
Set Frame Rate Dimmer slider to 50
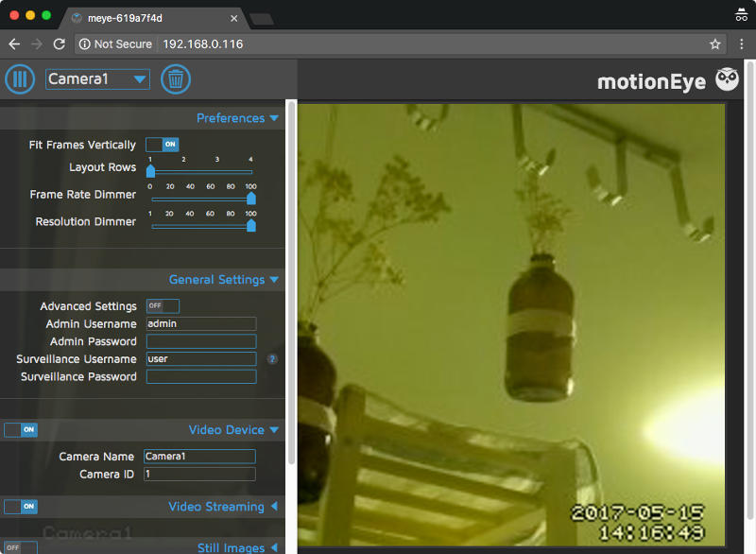[x=200, y=195]
